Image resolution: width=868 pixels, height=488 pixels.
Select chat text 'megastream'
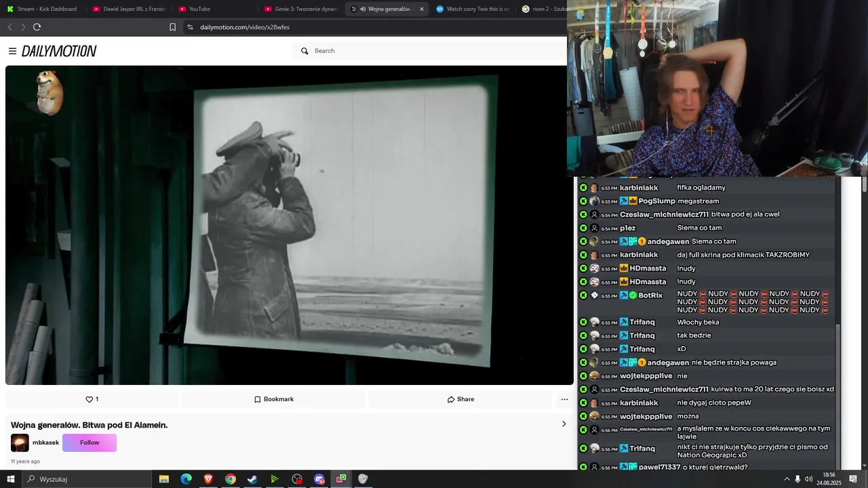(x=698, y=201)
